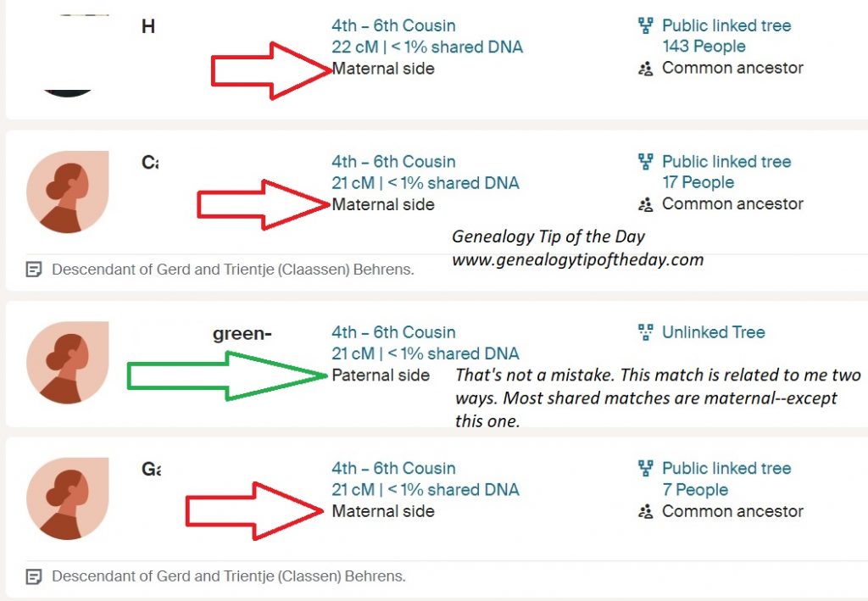868x601 pixels.
Task: Open the note "Descendant of Gerd and Trientje (Claassen) Behrens"
Action: coord(233,270)
